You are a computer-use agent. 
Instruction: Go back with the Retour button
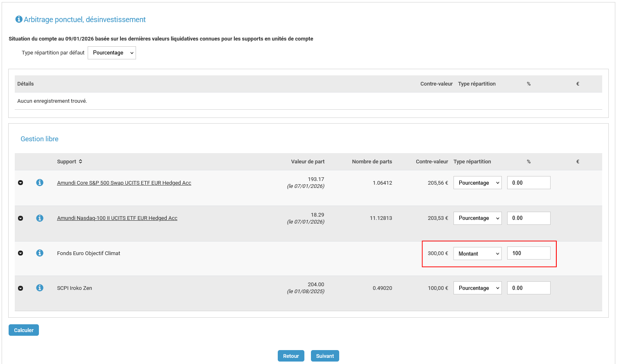(x=291, y=356)
